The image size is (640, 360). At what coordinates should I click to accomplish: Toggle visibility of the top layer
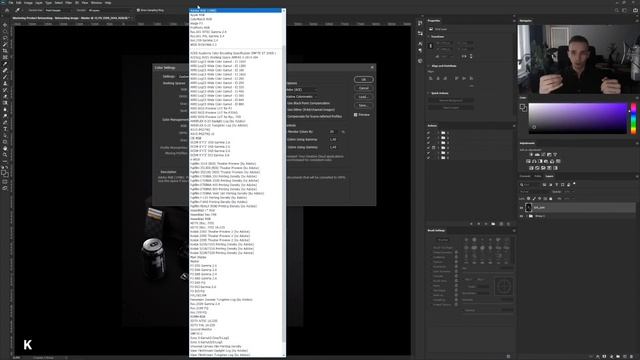coord(521,208)
